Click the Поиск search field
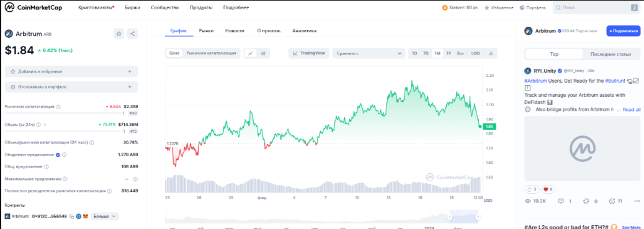 coord(595,7)
